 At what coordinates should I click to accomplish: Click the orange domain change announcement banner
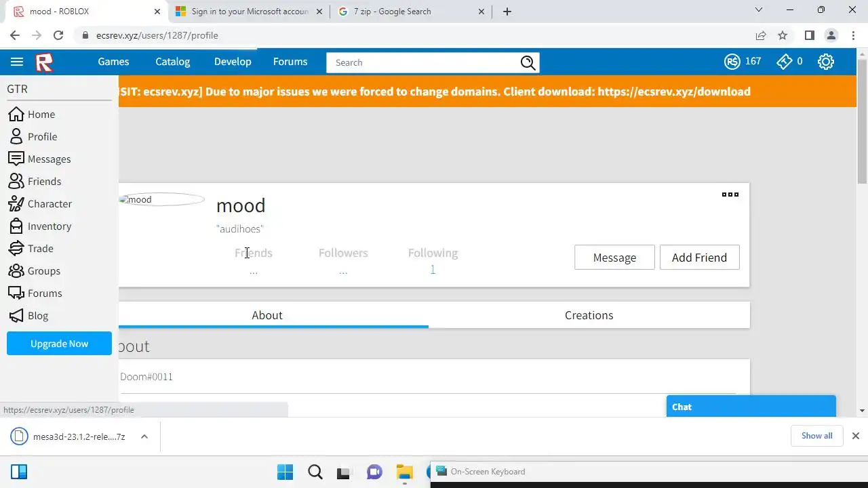(488, 91)
